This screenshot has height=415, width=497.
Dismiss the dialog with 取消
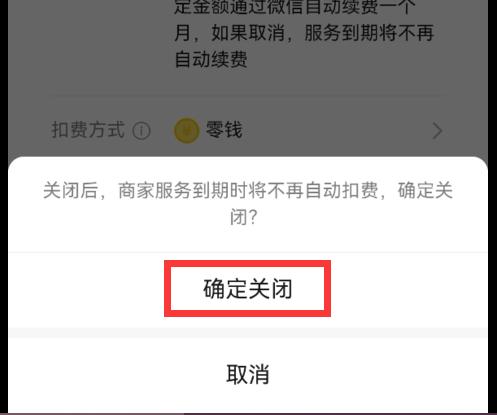click(248, 374)
